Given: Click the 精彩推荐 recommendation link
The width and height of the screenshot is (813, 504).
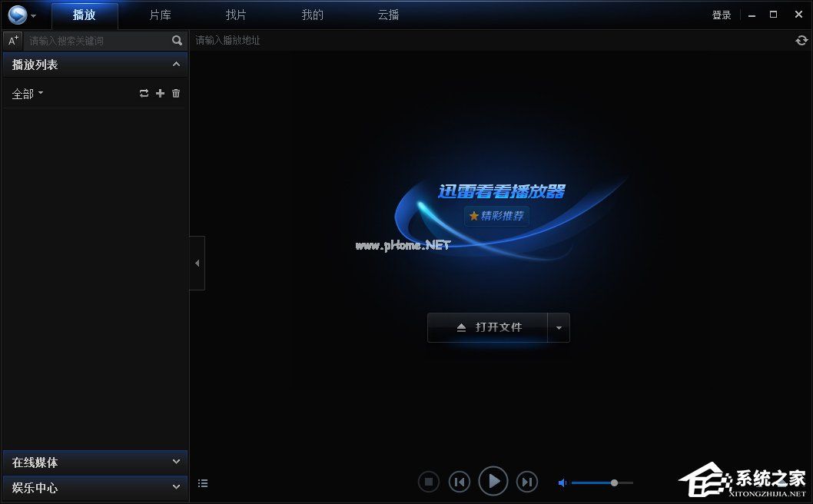Looking at the screenshot, I should [x=496, y=216].
